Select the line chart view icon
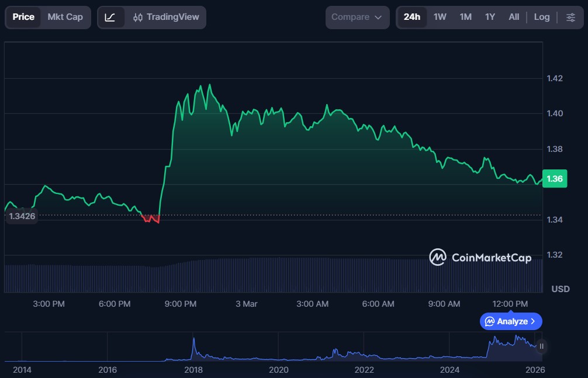The width and height of the screenshot is (588, 378). (110, 18)
